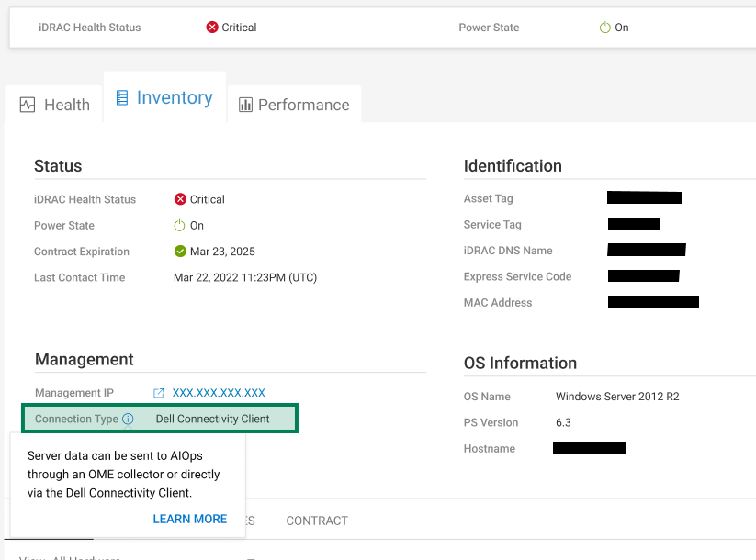Switch to the CONTRACT tab
Image resolution: width=756 pixels, height=560 pixels.
316,521
